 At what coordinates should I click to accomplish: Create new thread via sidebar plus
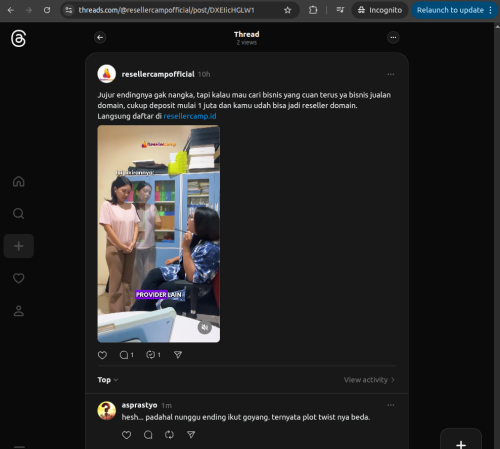[x=19, y=246]
